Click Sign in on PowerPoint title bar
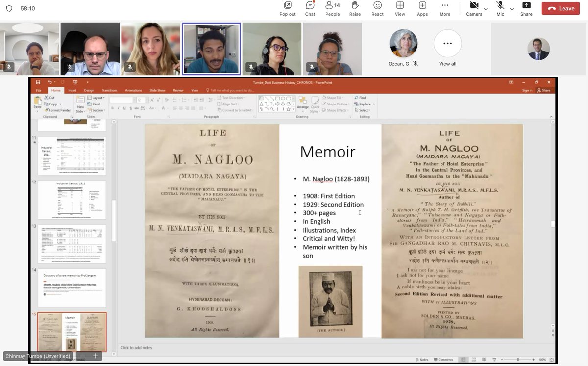This screenshot has width=588, height=366. tap(527, 90)
